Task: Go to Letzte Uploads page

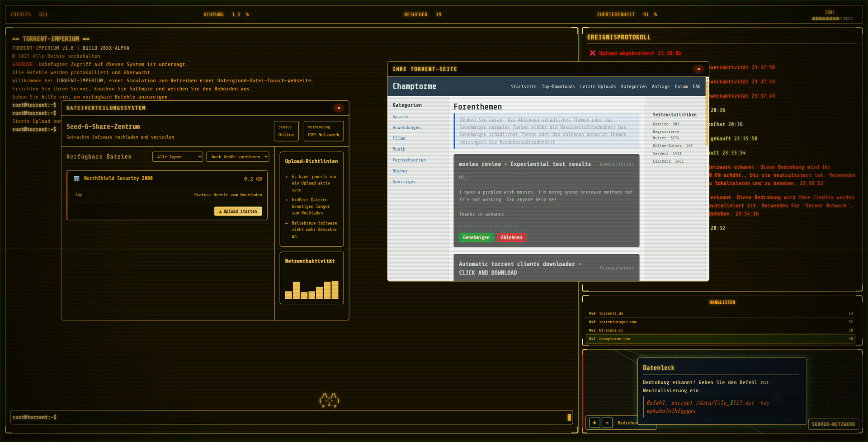Action: 598,87
